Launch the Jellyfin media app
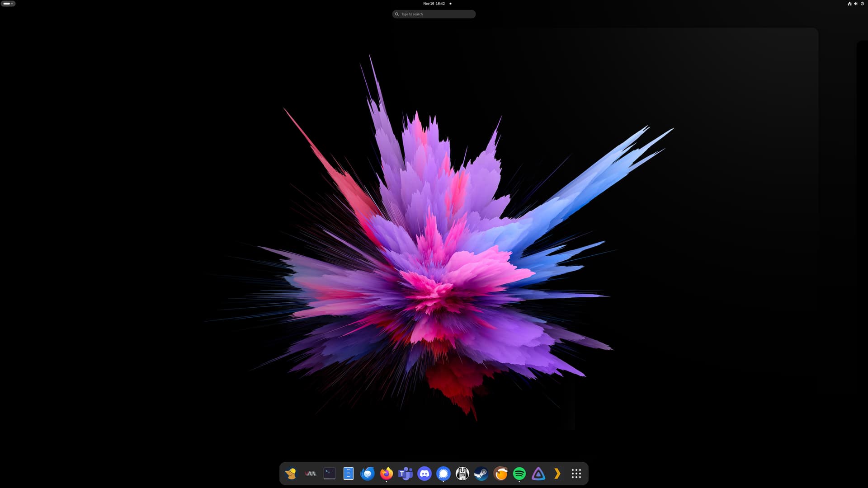Screen dimensions: 868x488 point(538,474)
